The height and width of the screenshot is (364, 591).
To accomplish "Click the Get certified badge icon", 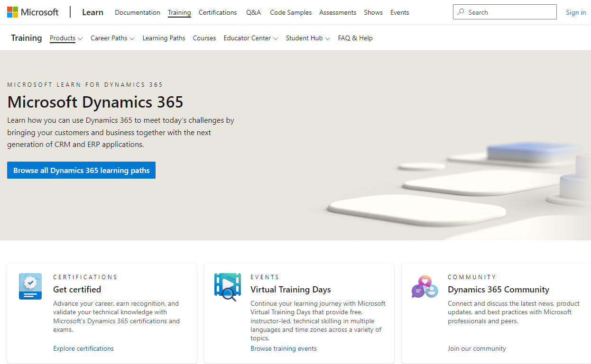I will [30, 286].
